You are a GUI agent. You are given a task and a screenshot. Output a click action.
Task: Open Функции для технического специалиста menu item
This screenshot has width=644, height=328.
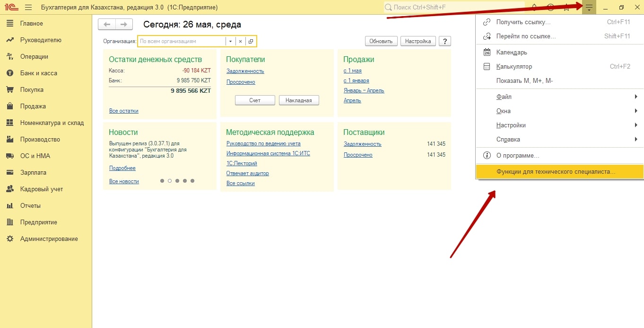pos(556,172)
